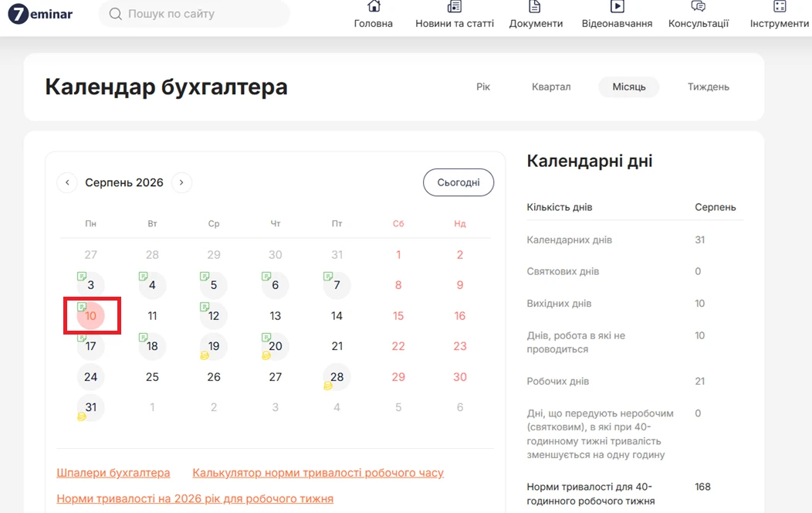The width and height of the screenshot is (812, 513).
Task: Open the Шпалери бухгалтера link
Action: tap(113, 473)
